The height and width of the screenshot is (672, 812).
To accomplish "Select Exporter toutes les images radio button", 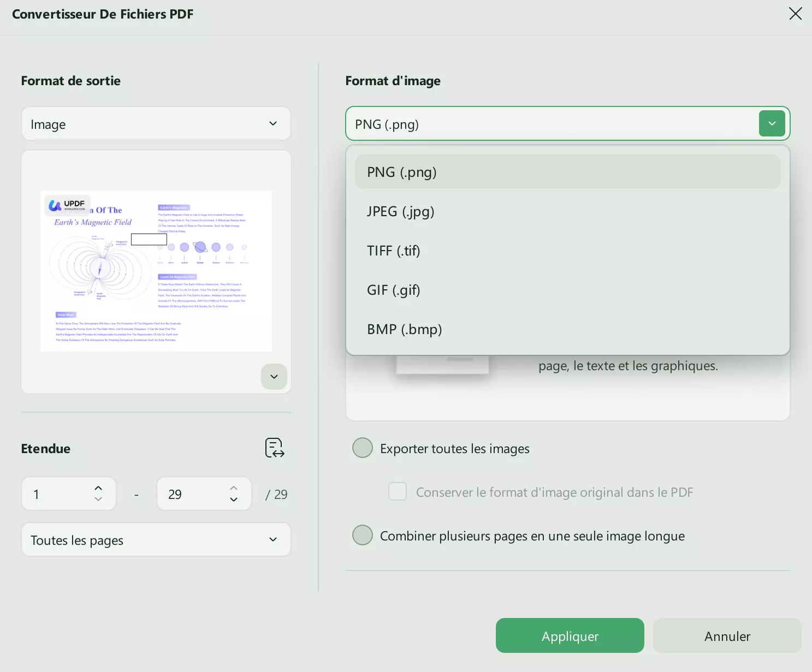I will click(x=363, y=448).
